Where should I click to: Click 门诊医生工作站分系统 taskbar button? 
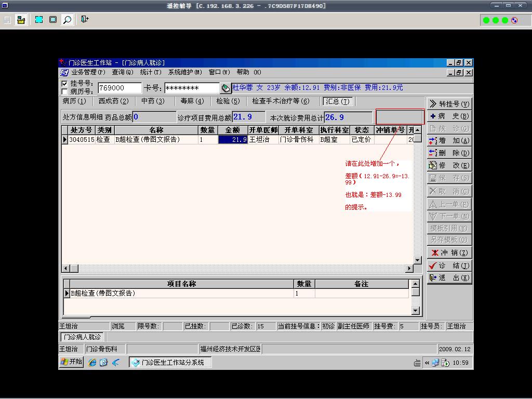click(170, 362)
